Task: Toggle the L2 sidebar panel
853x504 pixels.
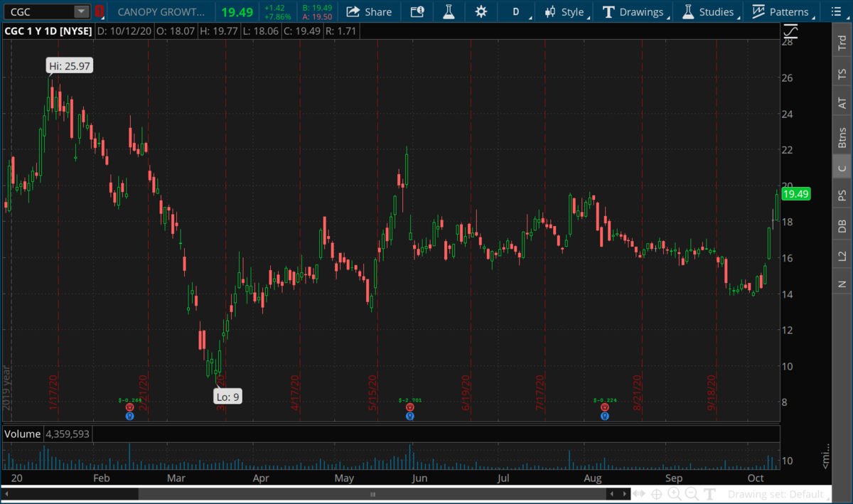Action: coord(842,255)
